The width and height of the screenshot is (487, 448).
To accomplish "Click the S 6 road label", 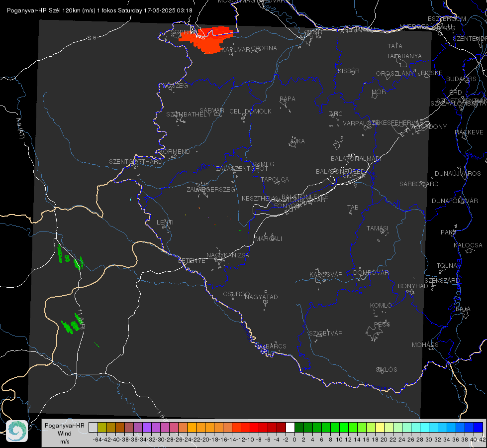I will pyautogui.click(x=92, y=38).
